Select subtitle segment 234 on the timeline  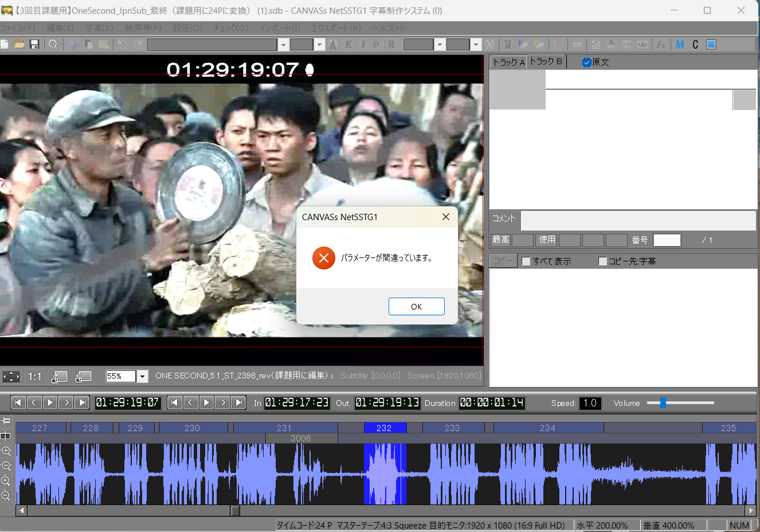coord(547,428)
